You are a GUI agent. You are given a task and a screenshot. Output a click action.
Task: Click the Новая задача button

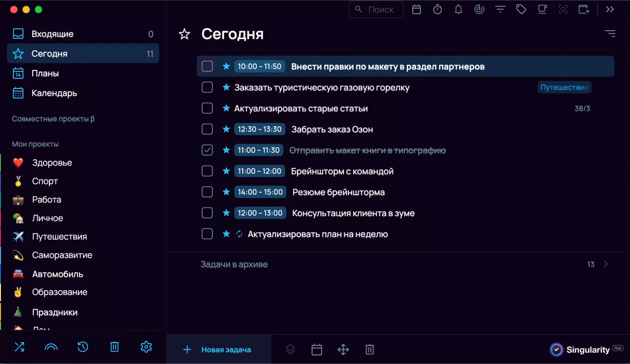(x=218, y=350)
